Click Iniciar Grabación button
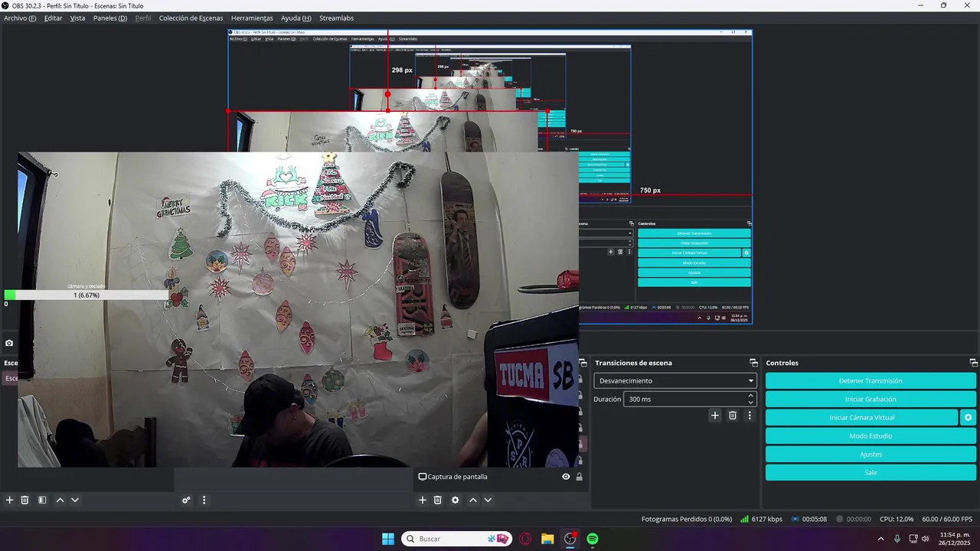This screenshot has width=980, height=551. click(x=871, y=399)
